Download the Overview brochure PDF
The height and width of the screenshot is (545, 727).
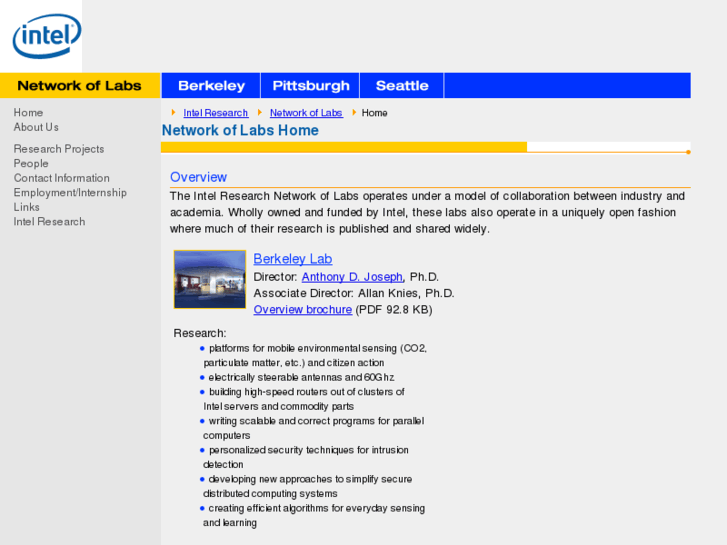tap(303, 309)
